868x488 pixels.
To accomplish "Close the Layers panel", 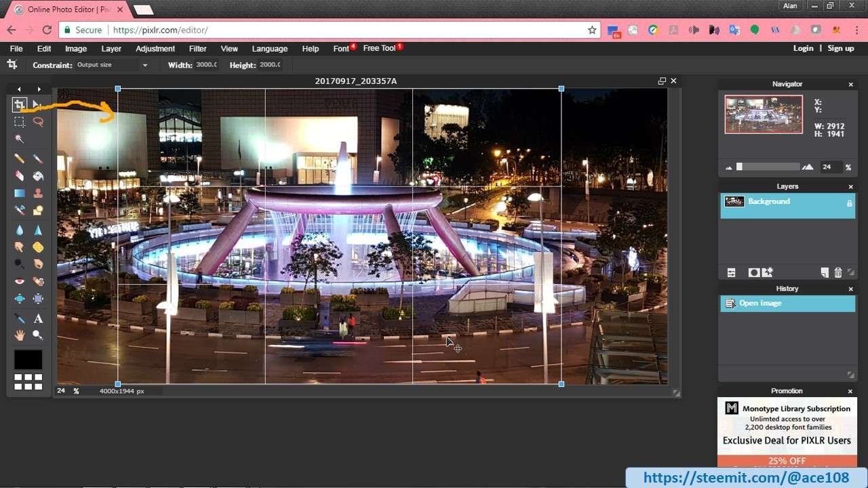I will point(851,187).
